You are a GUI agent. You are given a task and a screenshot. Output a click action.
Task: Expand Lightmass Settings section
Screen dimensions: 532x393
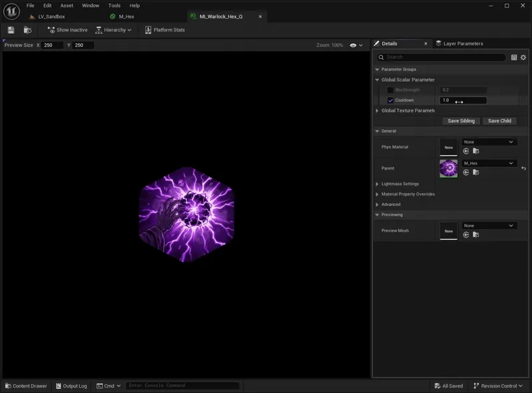click(377, 184)
